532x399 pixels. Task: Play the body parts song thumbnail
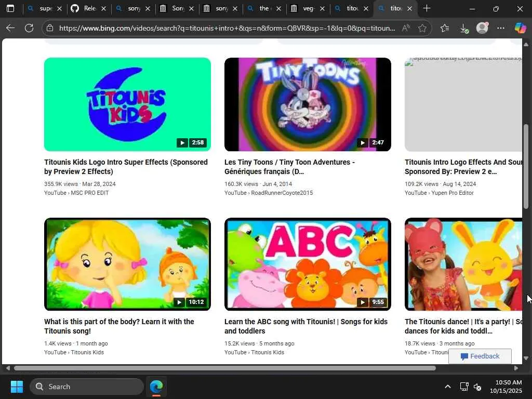tap(127, 264)
